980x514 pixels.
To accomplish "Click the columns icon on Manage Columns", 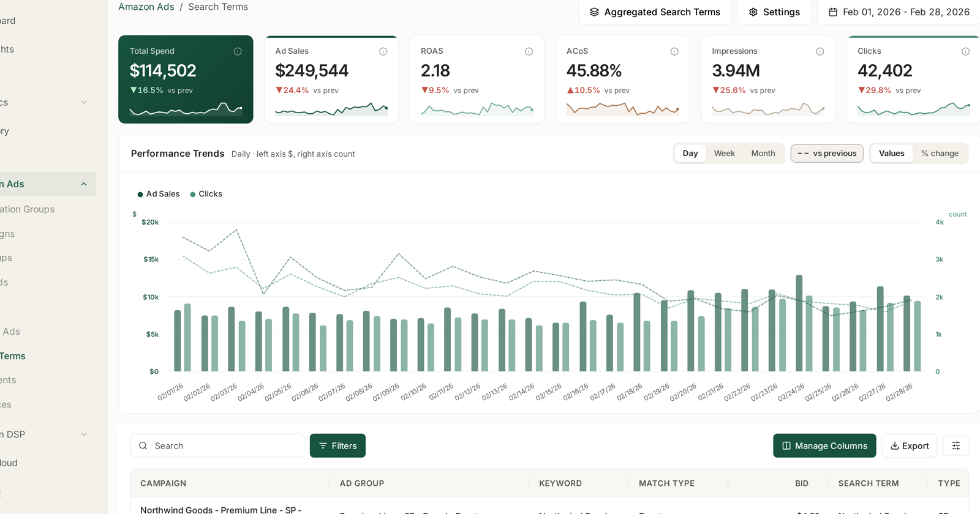I will coord(786,446).
